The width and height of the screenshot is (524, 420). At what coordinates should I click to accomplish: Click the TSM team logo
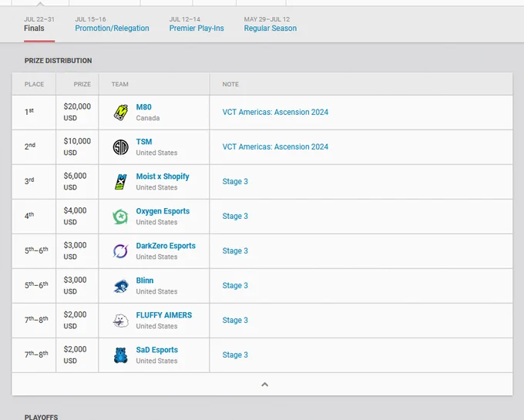(121, 147)
